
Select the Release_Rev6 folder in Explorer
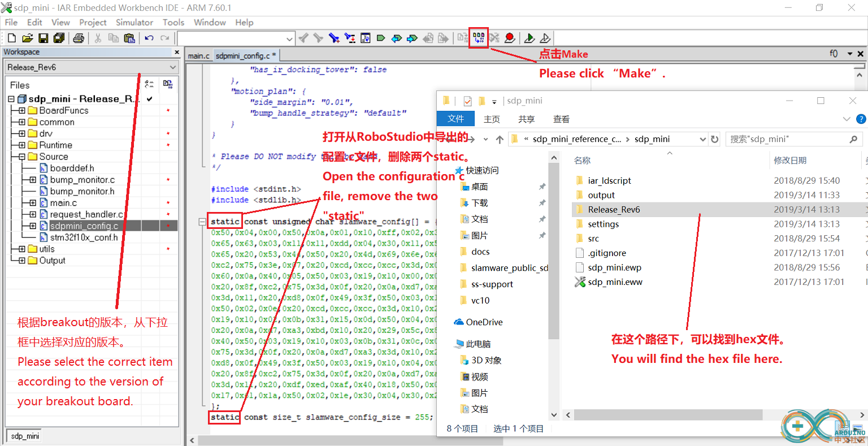(614, 210)
